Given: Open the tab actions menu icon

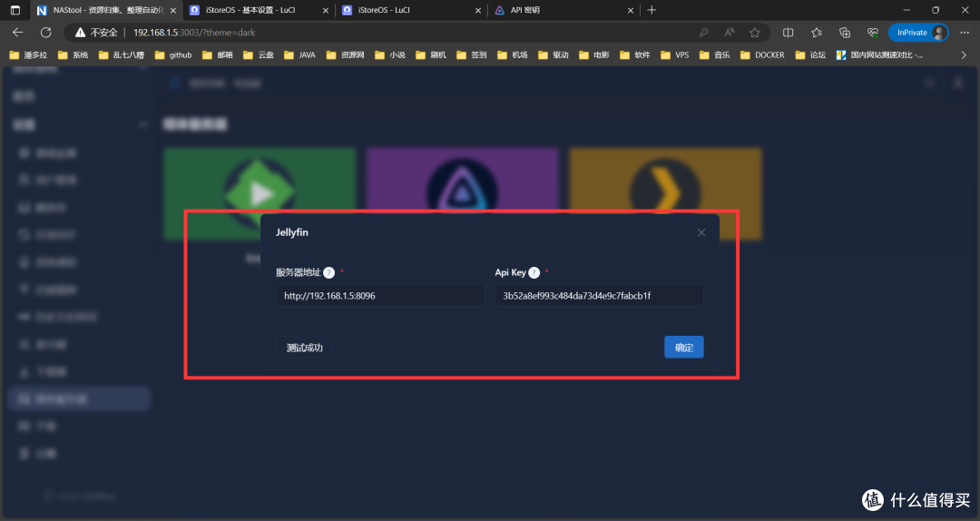Looking at the screenshot, I should tap(15, 10).
